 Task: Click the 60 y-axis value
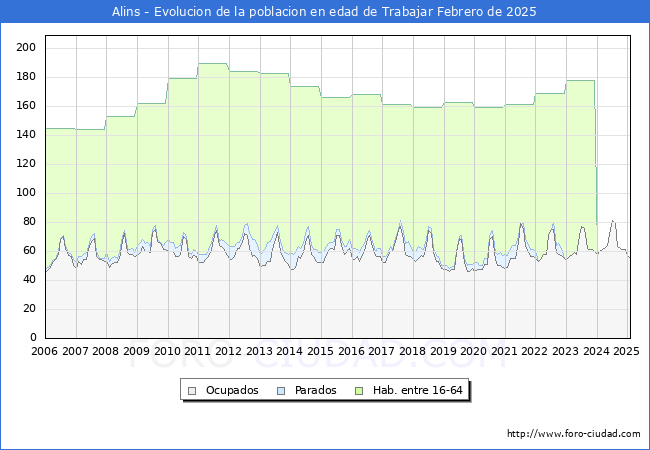coord(29,251)
